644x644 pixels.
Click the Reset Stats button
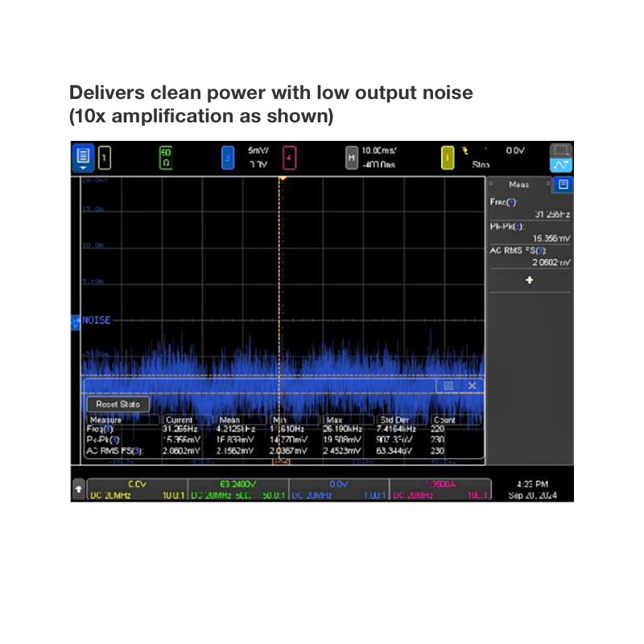coord(118,404)
